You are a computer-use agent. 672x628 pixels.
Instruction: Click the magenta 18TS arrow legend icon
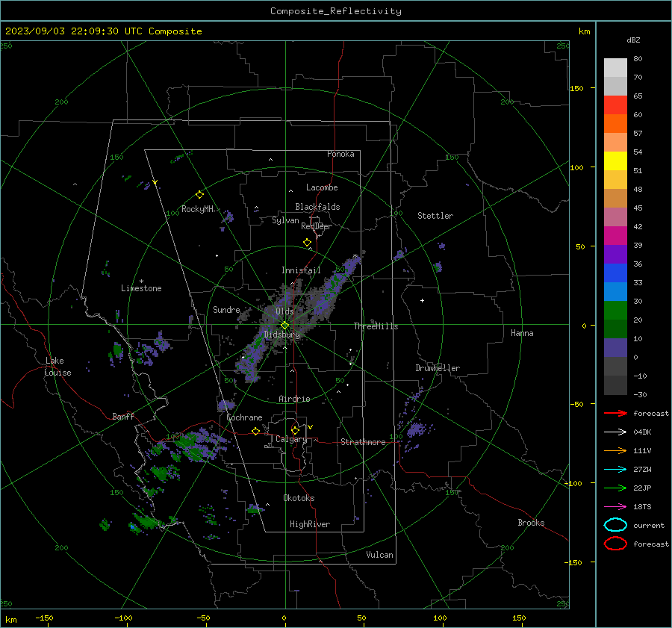pos(615,507)
